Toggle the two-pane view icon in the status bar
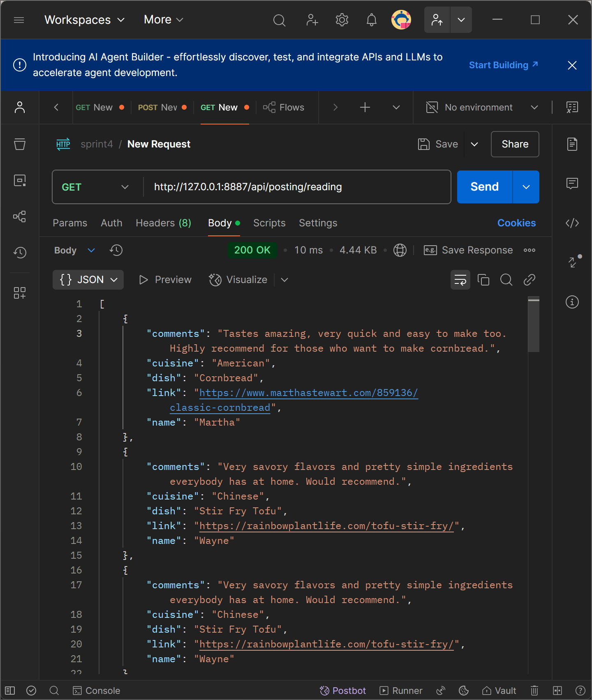Screen dimensions: 592x700 tap(557, 691)
